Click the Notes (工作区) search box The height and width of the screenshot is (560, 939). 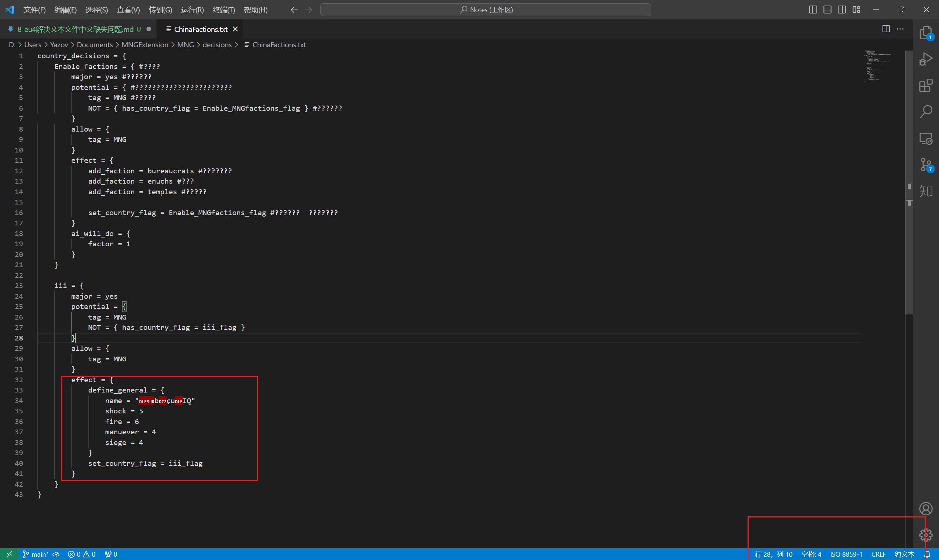[x=486, y=10]
